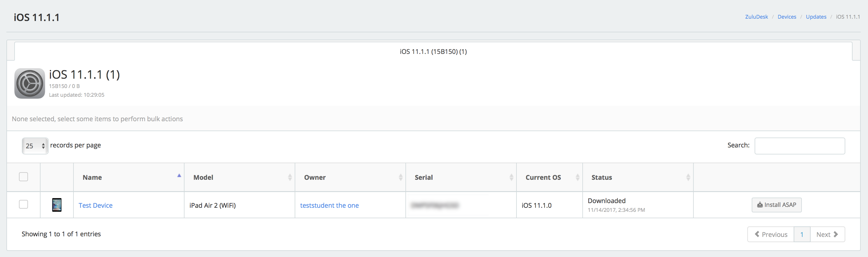Screen dimensions: 868x257
Task: Click the iPad thumbnail for Test Device
Action: (x=57, y=205)
